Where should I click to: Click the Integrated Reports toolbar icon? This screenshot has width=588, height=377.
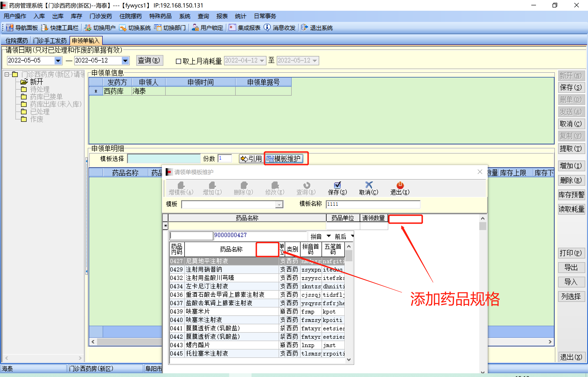tap(232, 28)
